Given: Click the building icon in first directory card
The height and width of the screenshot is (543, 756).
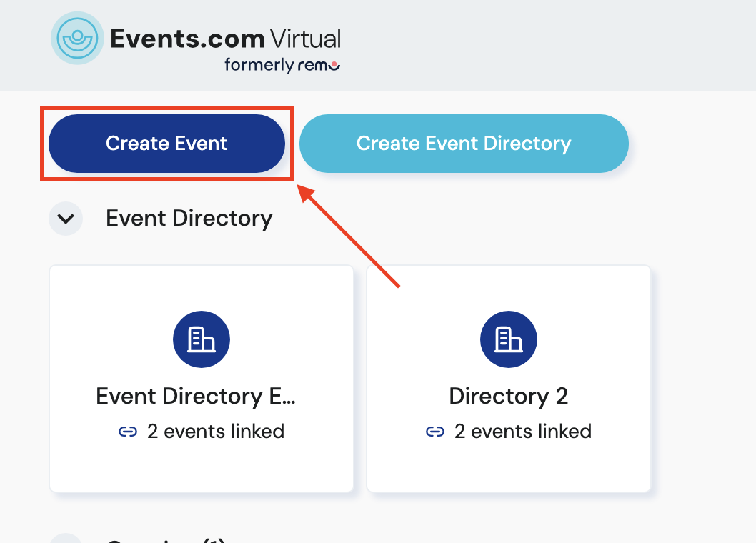Looking at the screenshot, I should [201, 340].
